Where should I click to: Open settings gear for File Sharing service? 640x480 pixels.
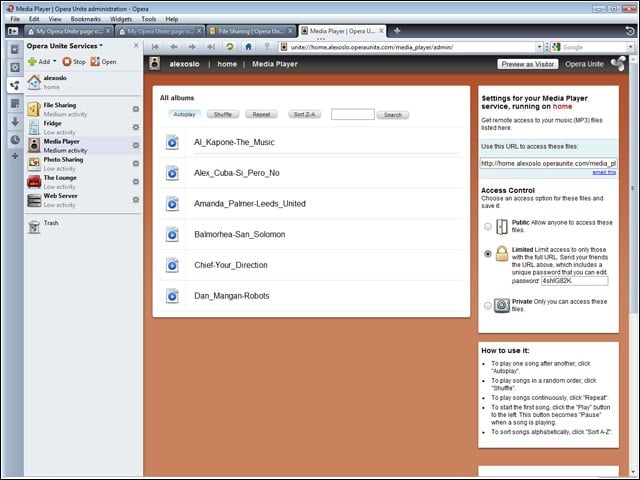(136, 109)
